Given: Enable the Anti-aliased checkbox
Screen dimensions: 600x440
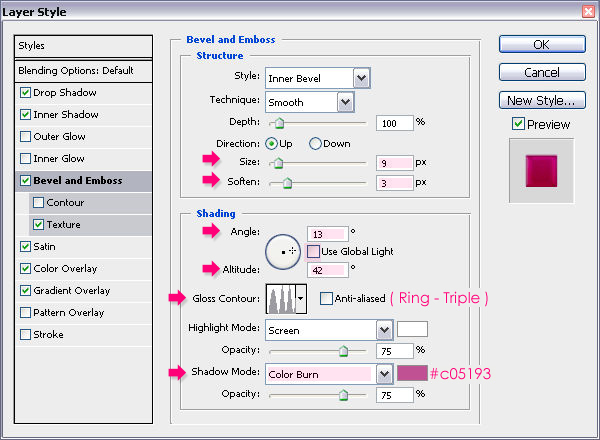Looking at the screenshot, I should [327, 298].
